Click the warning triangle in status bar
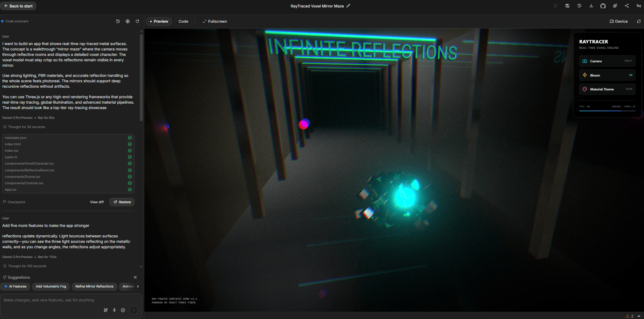The width and height of the screenshot is (644, 319). [627, 316]
